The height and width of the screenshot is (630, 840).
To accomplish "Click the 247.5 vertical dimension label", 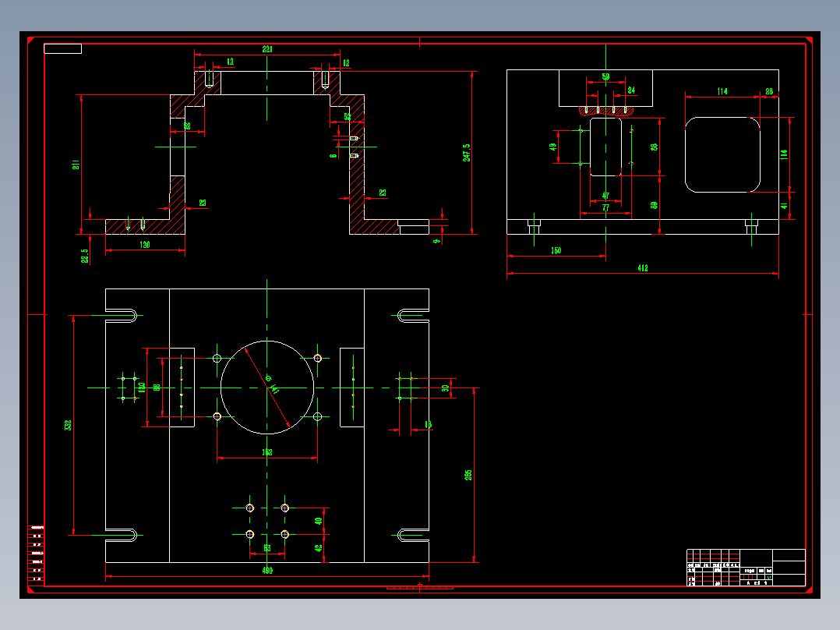I will (x=467, y=152).
